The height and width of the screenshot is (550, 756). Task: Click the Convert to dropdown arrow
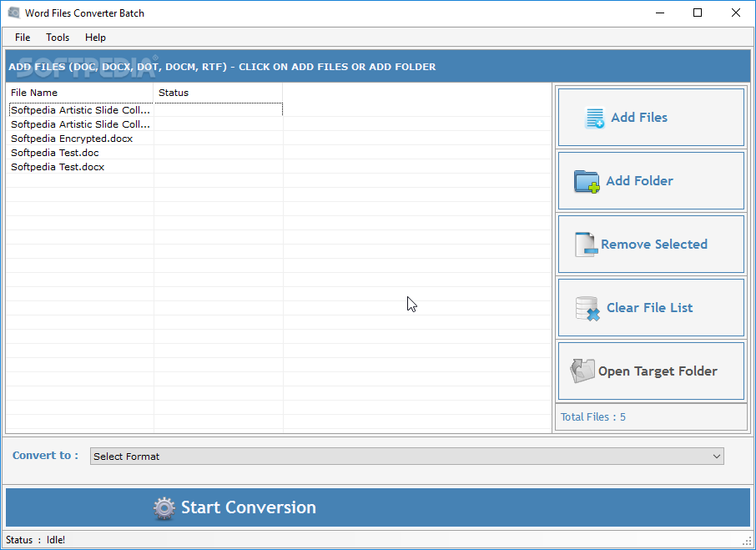(x=717, y=457)
